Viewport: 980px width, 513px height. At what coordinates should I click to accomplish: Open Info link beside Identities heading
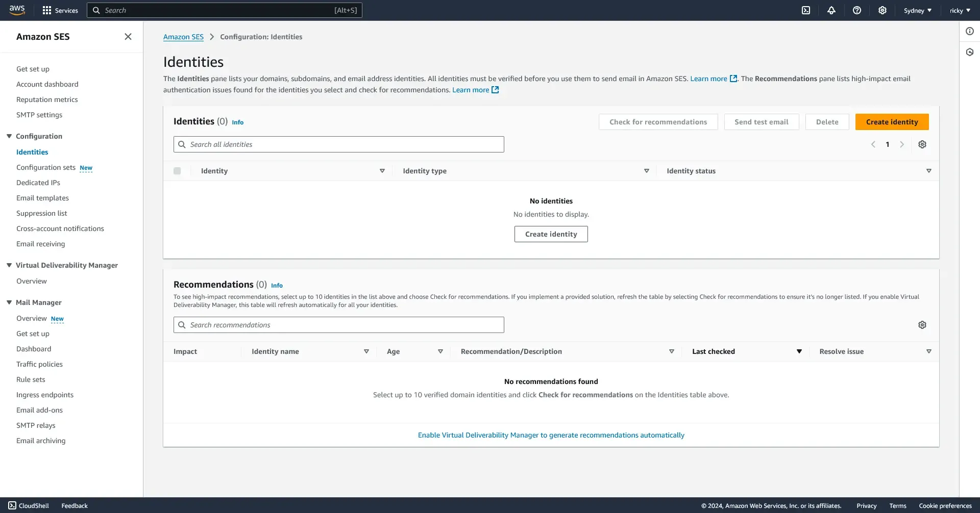click(238, 122)
